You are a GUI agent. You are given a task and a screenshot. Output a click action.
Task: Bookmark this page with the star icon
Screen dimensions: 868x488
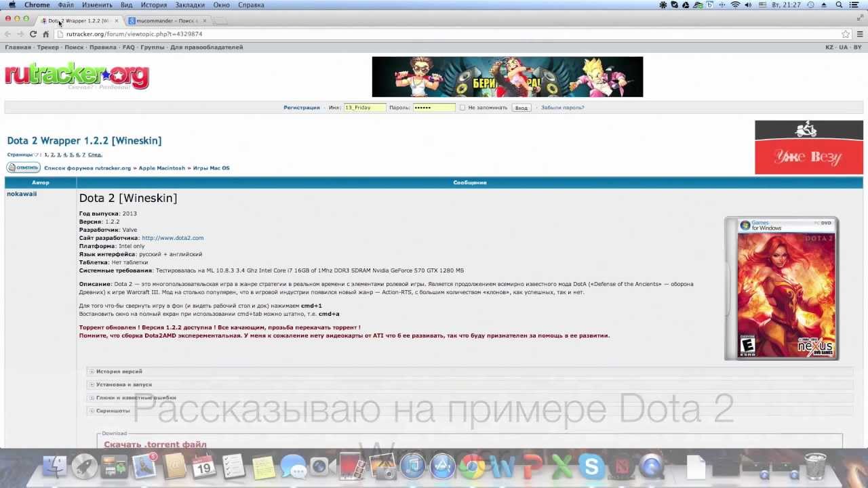(x=846, y=34)
